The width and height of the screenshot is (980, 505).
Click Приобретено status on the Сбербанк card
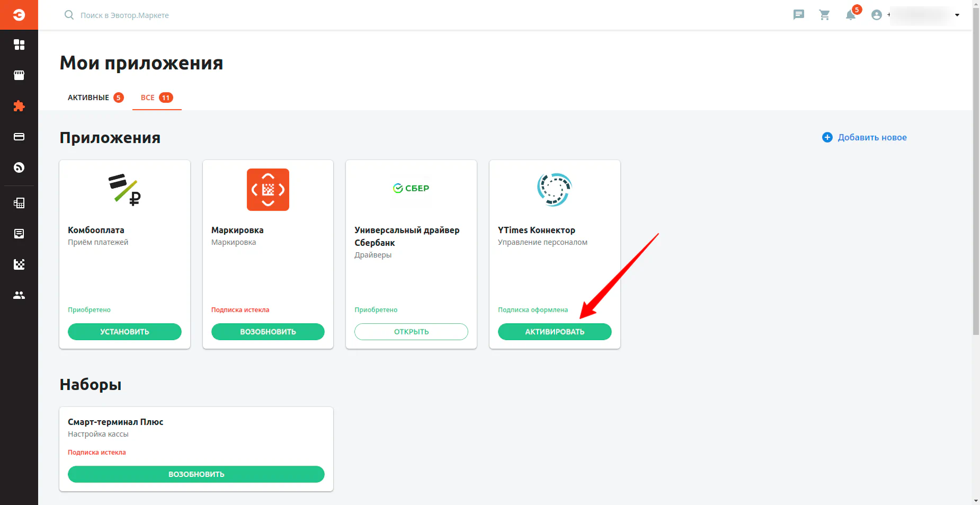[376, 310]
